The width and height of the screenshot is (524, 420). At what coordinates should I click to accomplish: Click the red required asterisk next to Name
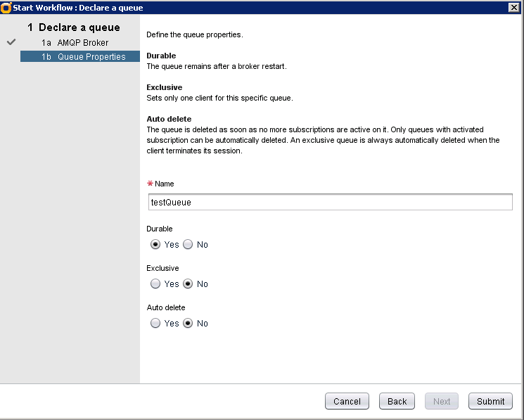150,184
